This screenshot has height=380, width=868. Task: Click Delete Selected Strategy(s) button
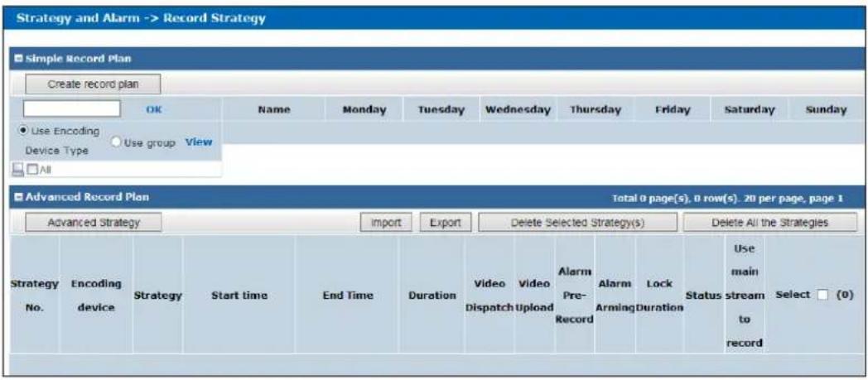(577, 223)
